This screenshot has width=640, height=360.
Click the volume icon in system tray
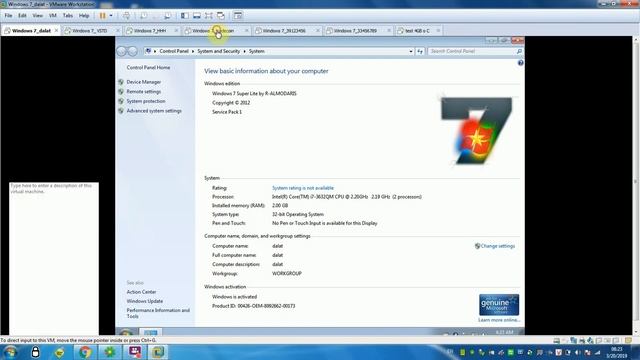[577, 352]
